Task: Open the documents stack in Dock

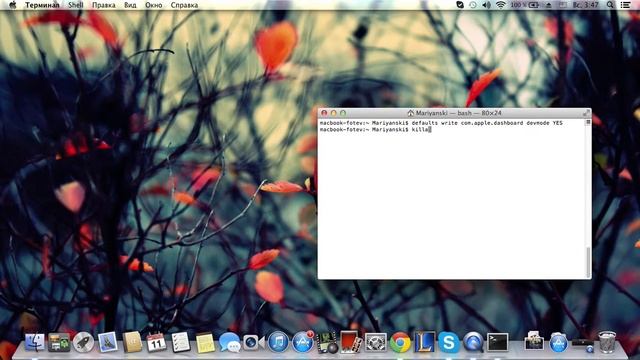Action: pyautogui.click(x=534, y=341)
